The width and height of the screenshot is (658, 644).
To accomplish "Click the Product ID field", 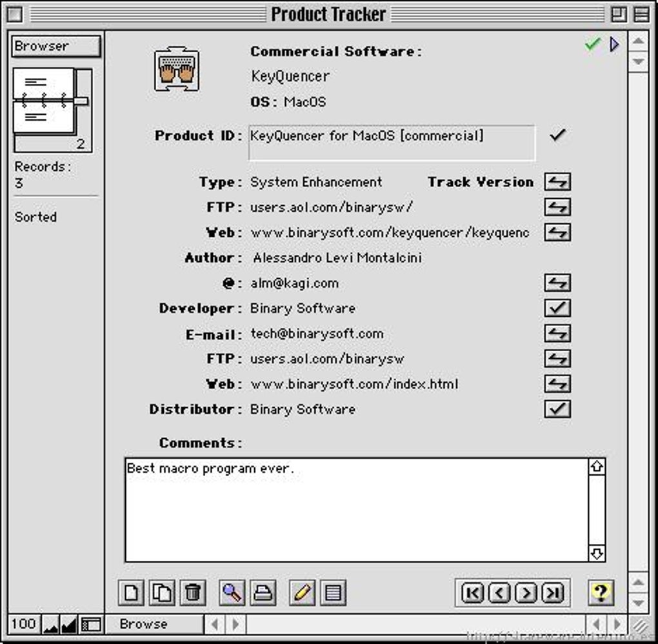I will point(392,143).
